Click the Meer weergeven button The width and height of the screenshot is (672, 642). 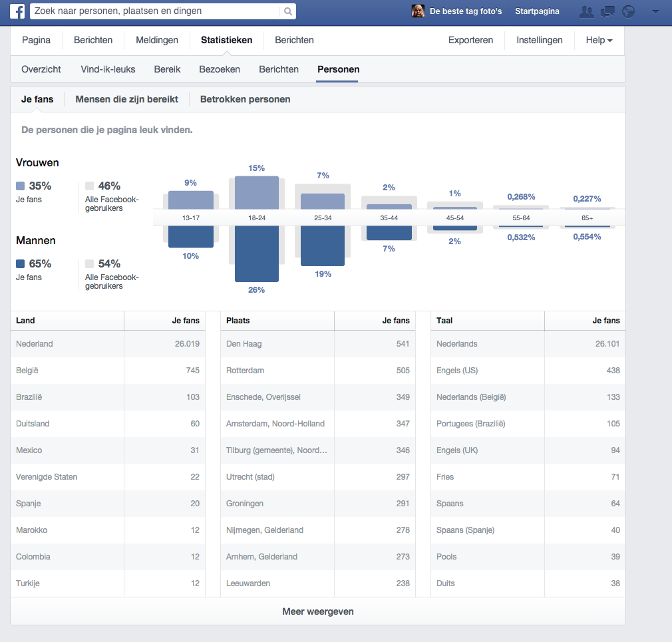(x=318, y=611)
